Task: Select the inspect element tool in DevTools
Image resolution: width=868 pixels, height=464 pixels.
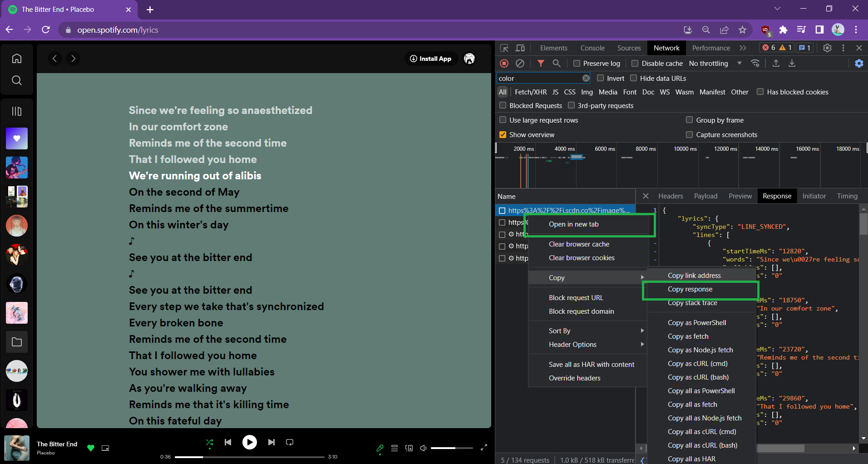Action: [x=504, y=48]
